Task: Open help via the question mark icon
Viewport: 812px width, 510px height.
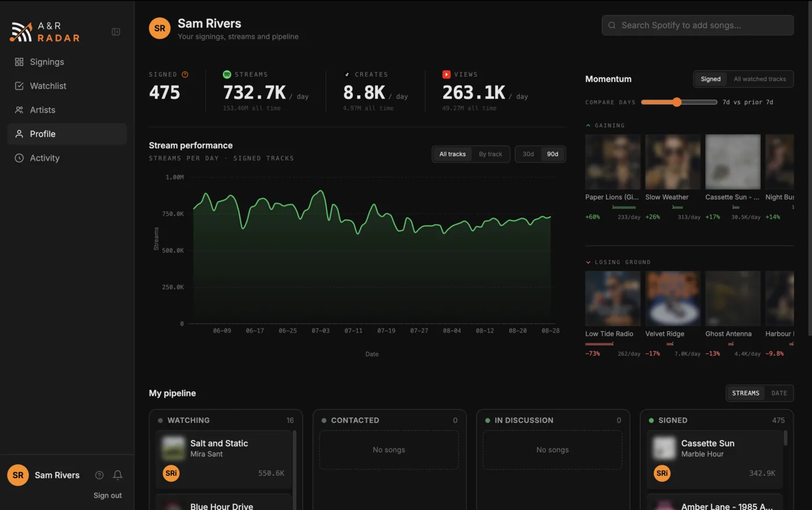Action: (x=99, y=475)
